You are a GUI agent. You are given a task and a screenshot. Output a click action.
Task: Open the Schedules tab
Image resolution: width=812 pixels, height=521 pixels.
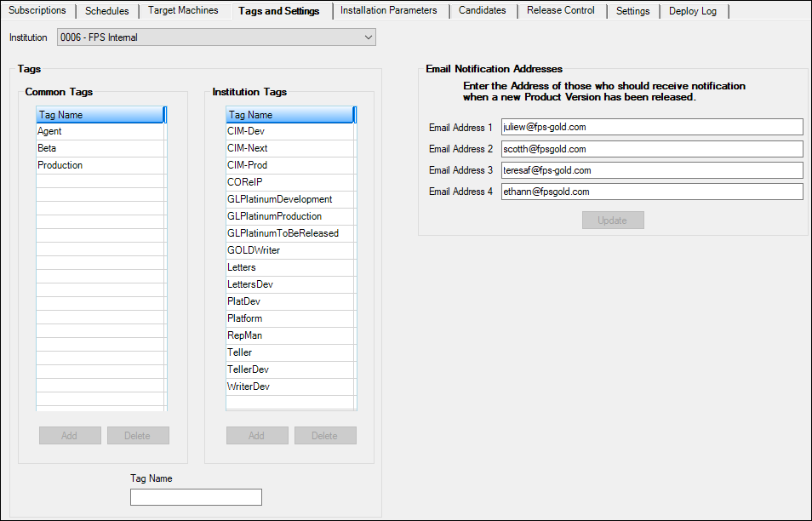[107, 11]
